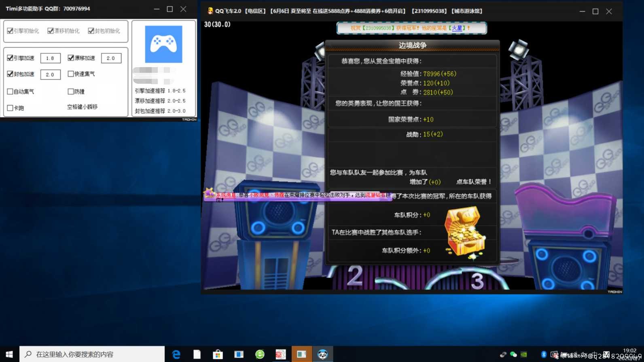Viewport: 644px width, 362px height.
Task: Minimize the QQ飞车 game window
Action: (582, 11)
